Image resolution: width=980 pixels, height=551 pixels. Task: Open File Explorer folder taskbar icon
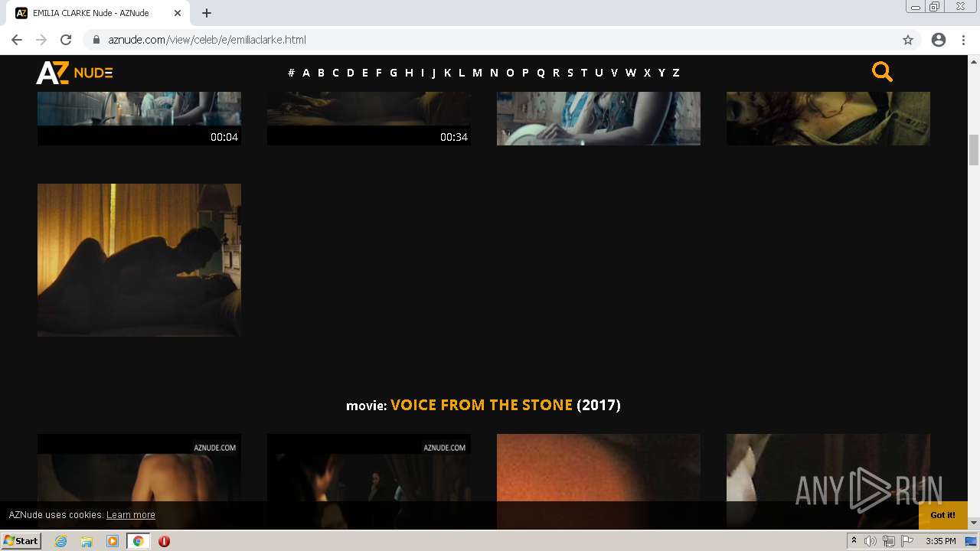(x=87, y=541)
